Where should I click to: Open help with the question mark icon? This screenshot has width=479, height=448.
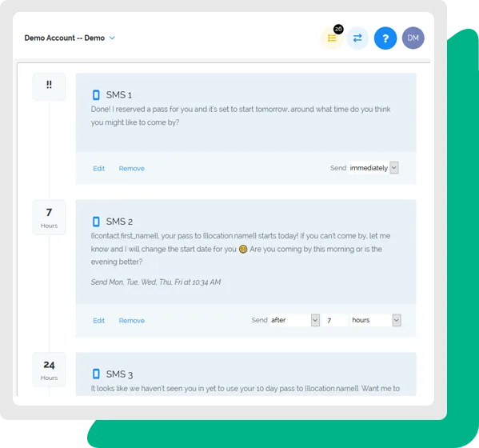[x=385, y=38]
